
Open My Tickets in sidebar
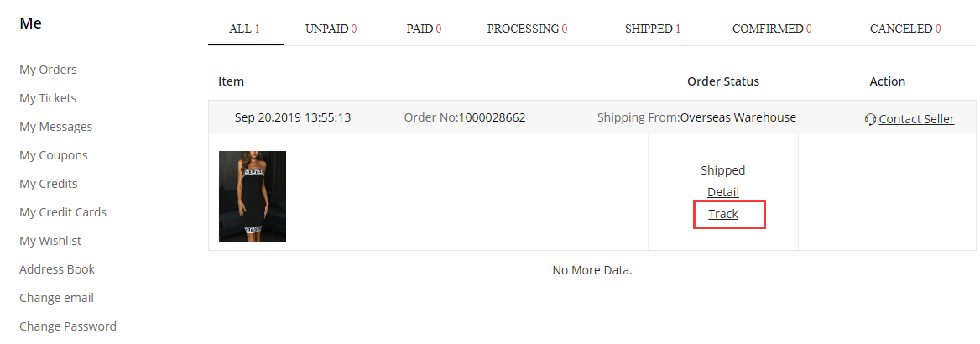click(x=48, y=98)
